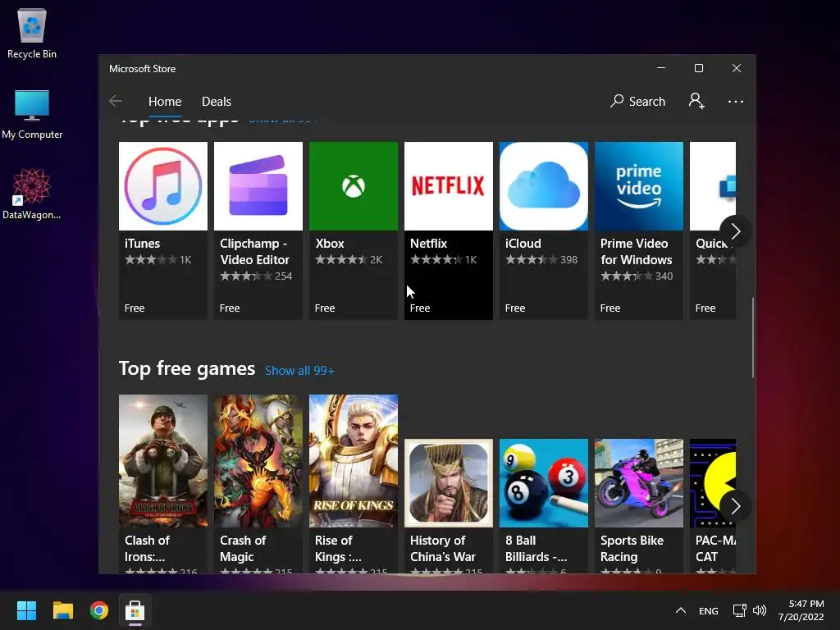Open the green Xbox app icon
This screenshot has width=840, height=630.
(354, 186)
